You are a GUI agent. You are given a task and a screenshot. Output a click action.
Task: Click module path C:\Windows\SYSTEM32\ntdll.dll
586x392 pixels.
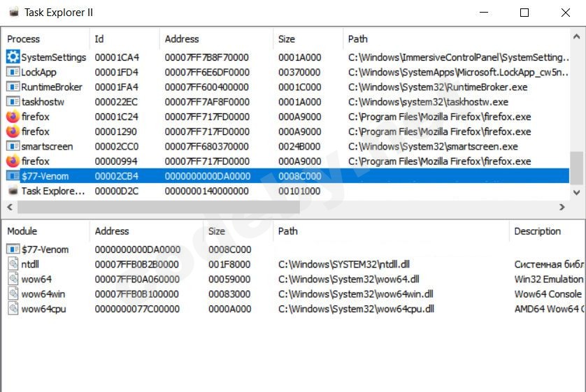[x=344, y=264]
